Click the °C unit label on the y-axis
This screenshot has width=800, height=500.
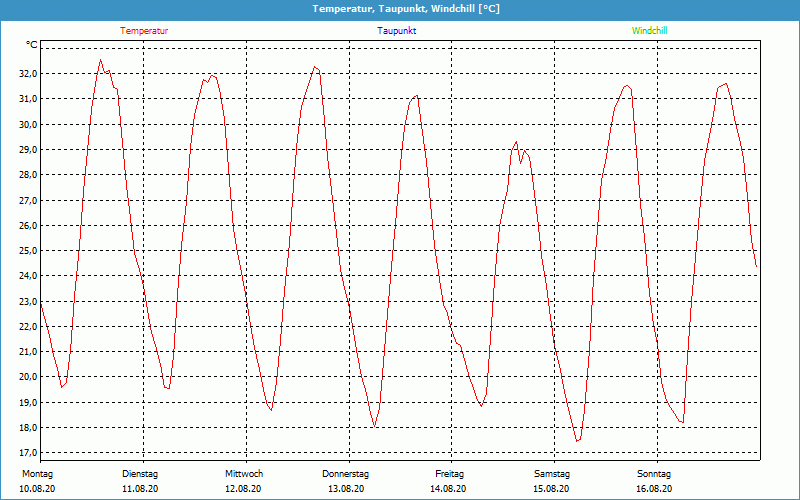32,45
